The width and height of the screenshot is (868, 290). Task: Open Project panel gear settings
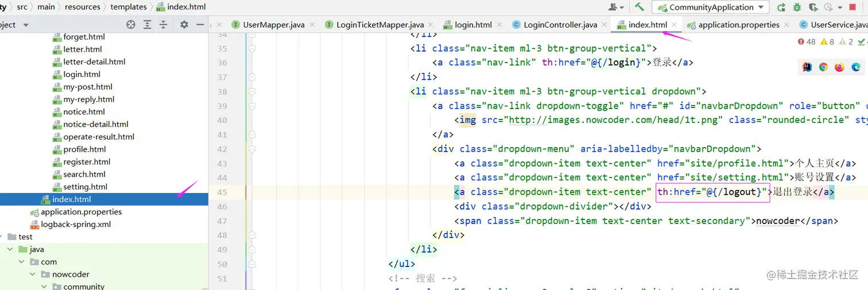click(x=184, y=25)
